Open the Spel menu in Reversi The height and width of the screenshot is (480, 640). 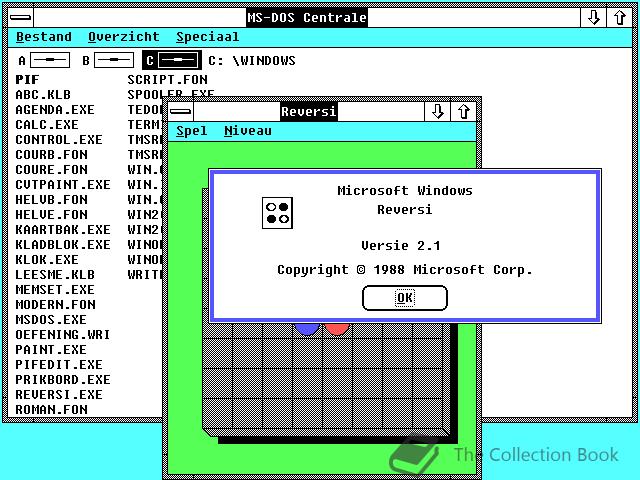coord(191,131)
